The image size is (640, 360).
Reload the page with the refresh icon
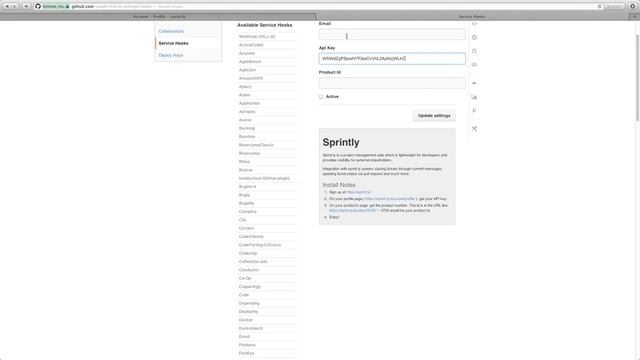(600, 7)
